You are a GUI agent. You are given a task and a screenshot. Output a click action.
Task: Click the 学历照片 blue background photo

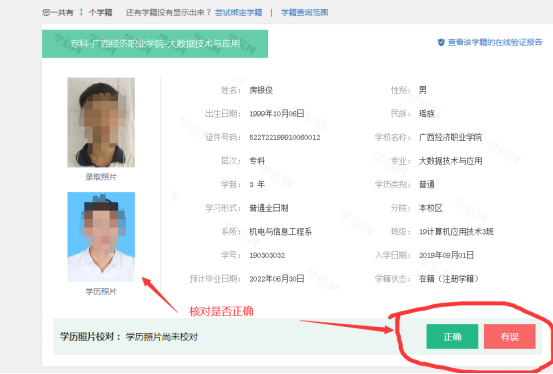(x=101, y=237)
